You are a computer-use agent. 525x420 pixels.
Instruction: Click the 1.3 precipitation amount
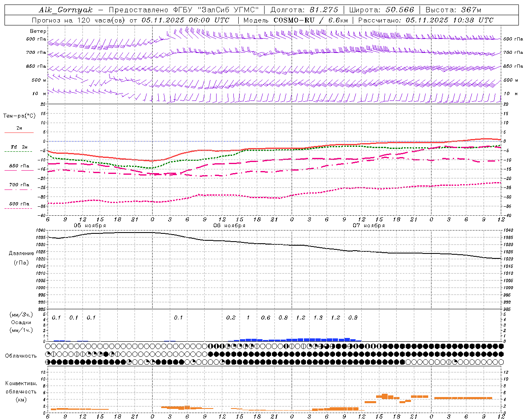coord(318,318)
